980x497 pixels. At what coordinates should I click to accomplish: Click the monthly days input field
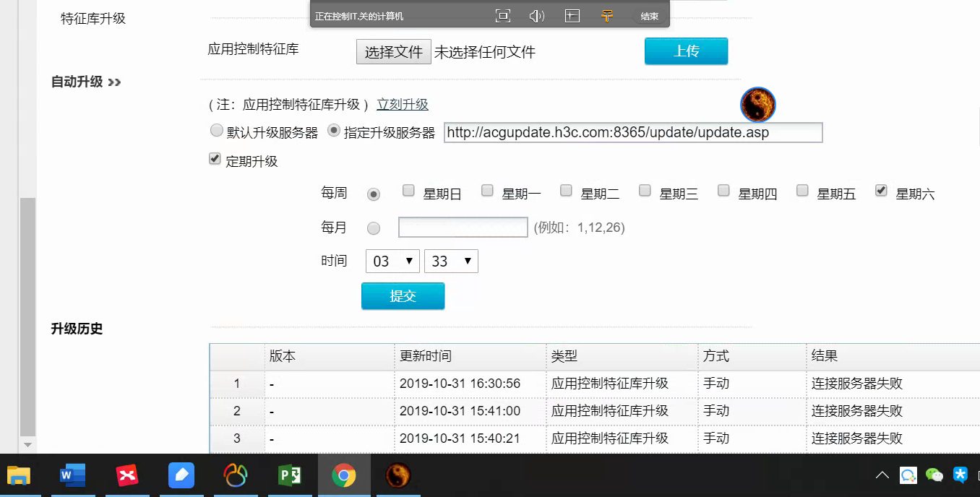(x=463, y=228)
